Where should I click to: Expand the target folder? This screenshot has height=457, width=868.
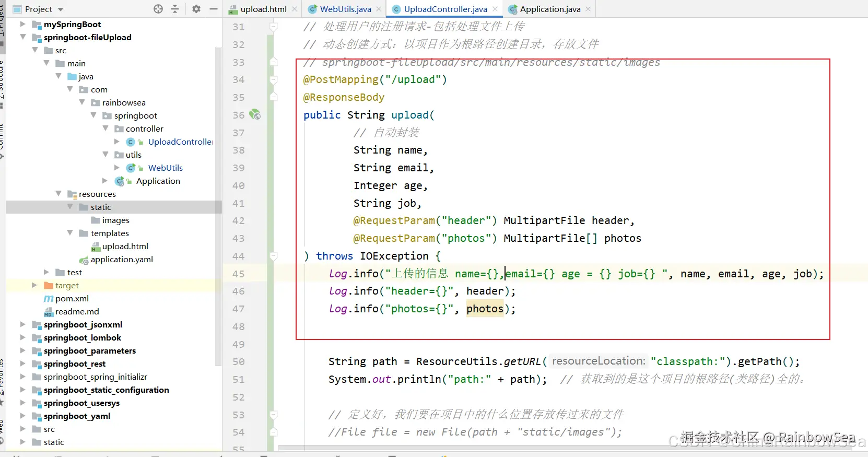coord(34,285)
